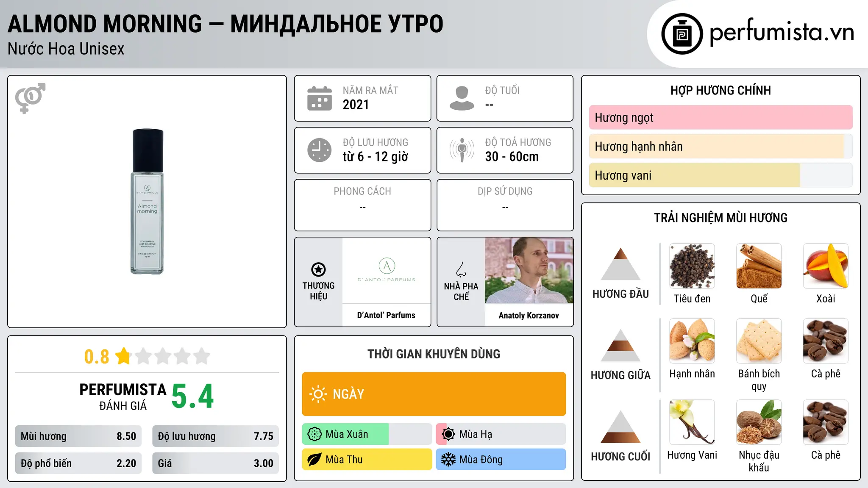Viewport: 868px width, 488px height.
Task: Click the yellow Hương vani accord bar
Action: (721, 175)
